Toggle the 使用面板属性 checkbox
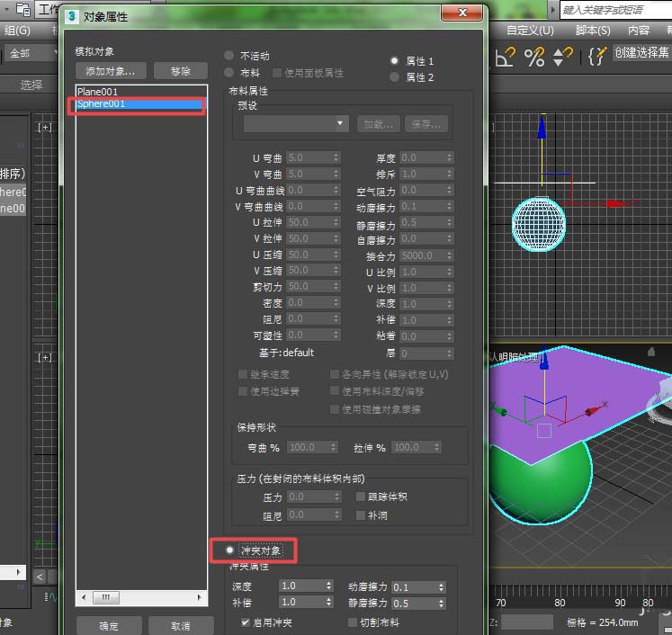This screenshot has height=635, width=672. pos(277,73)
